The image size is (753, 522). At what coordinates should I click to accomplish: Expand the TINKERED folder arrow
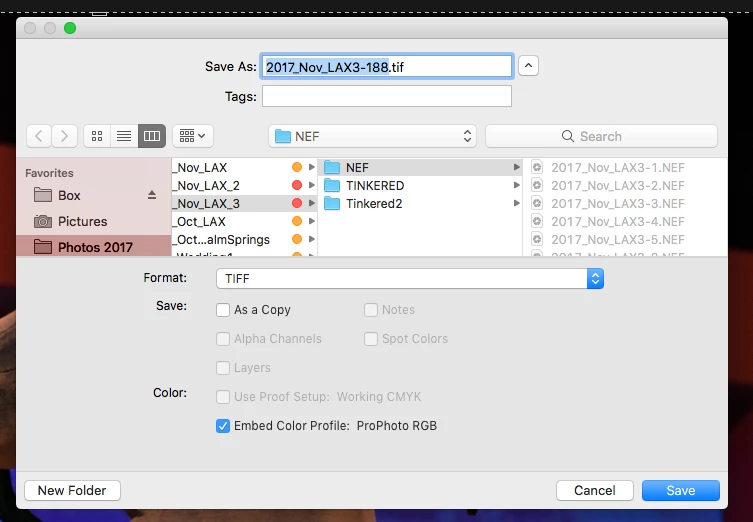tap(516, 185)
